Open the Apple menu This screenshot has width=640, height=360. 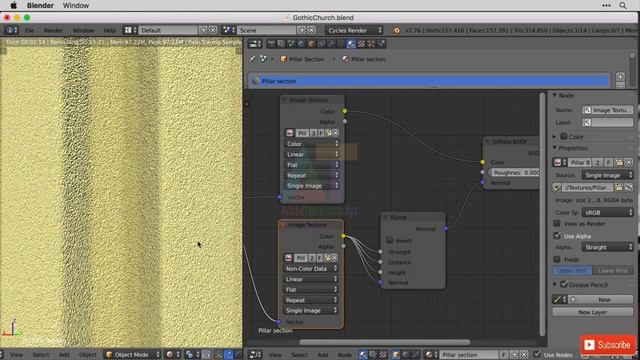(13, 5)
